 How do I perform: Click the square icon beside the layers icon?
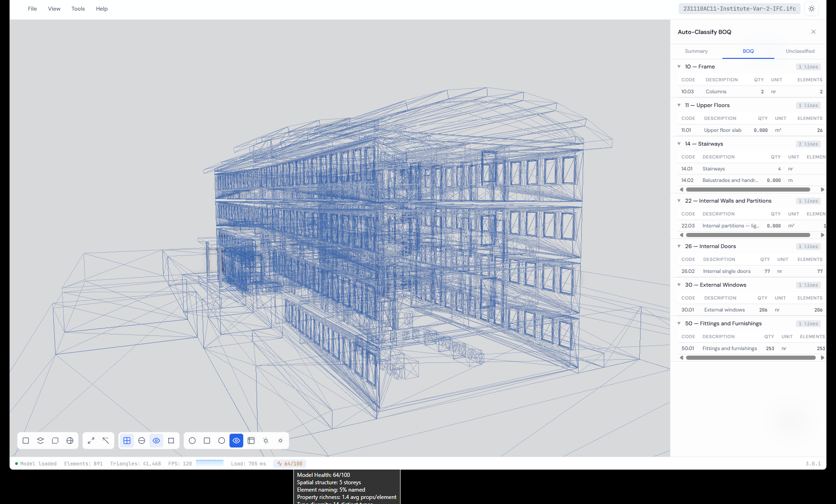pyautogui.click(x=26, y=441)
